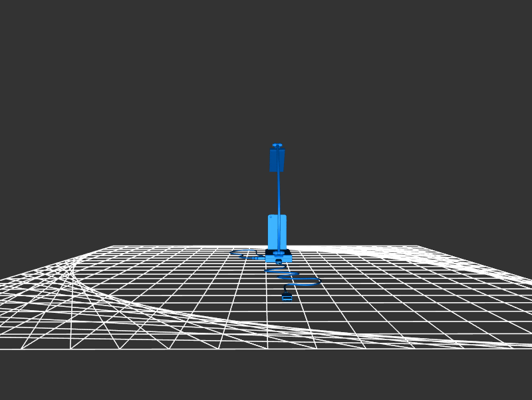
Task: Click the small circular mark on the light panel
Action: [271, 218]
